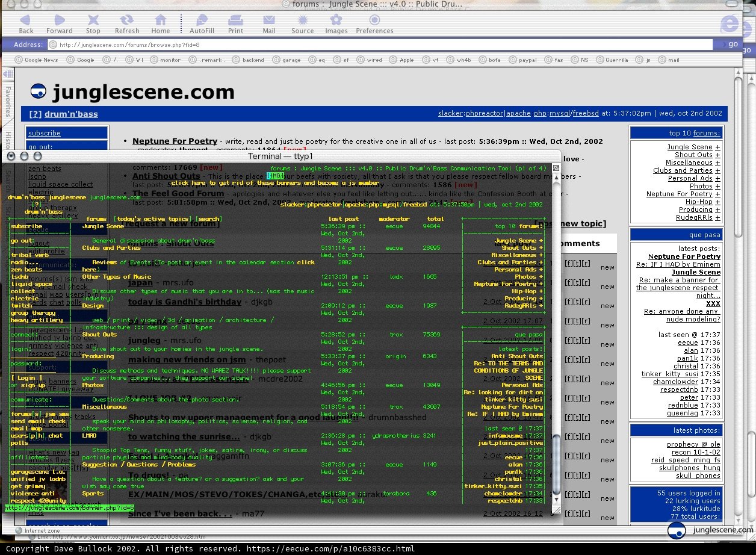Click the AutoFill toolbar icon
The image size is (756, 555).
[202, 23]
